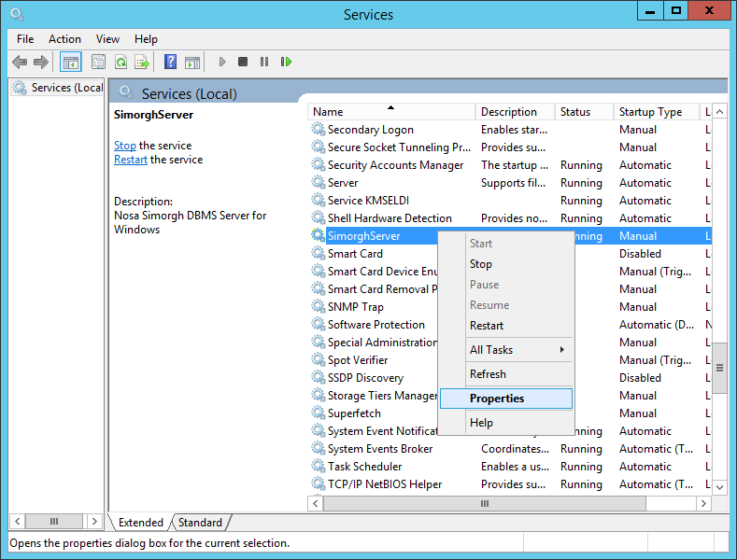Click gear icon beside Smart Card
The image size is (737, 560).
319,253
